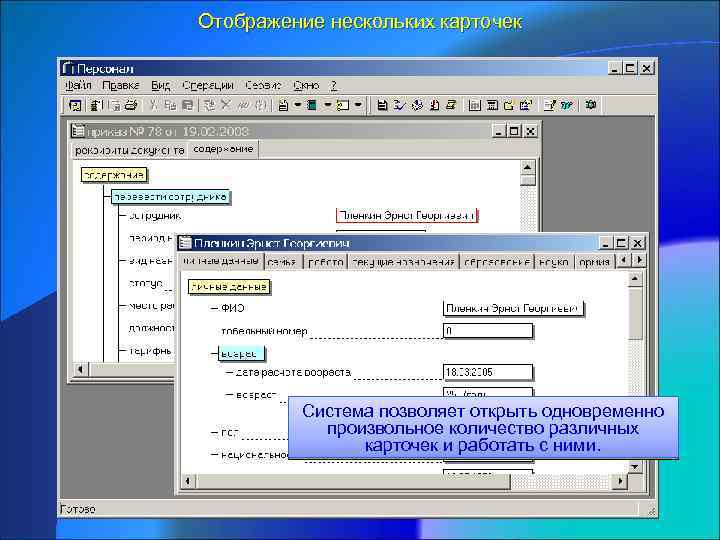Click the greyed scissors Cut icon

coord(154,105)
